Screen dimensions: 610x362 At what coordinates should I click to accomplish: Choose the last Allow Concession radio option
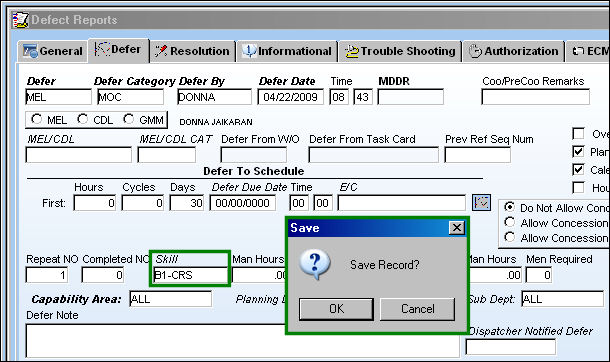510,237
